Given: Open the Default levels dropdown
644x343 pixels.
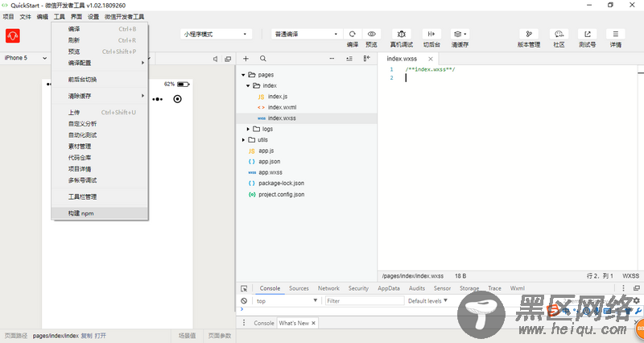Looking at the screenshot, I should (427, 300).
